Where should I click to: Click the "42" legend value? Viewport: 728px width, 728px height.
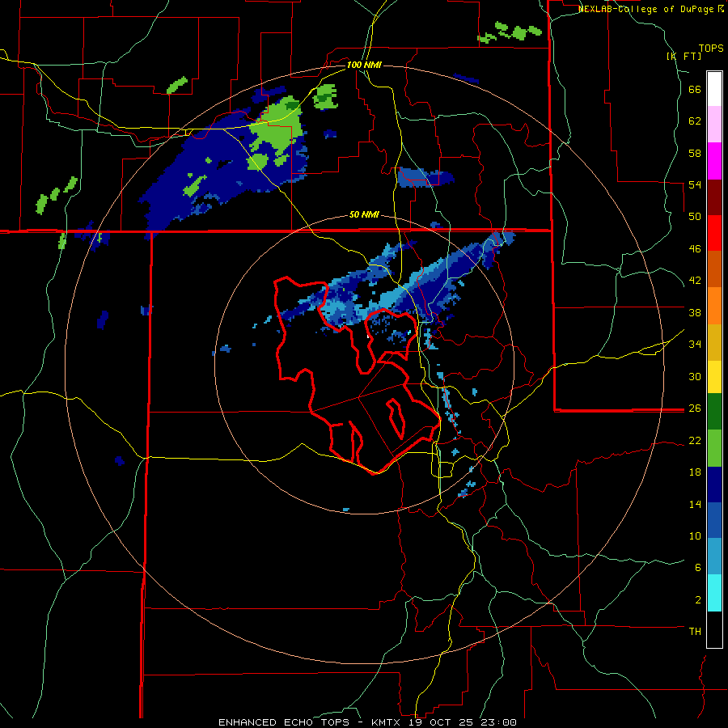pos(695,281)
